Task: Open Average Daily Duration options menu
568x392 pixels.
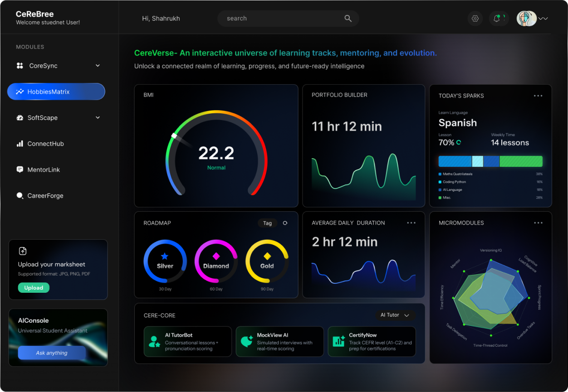Action: (x=411, y=223)
